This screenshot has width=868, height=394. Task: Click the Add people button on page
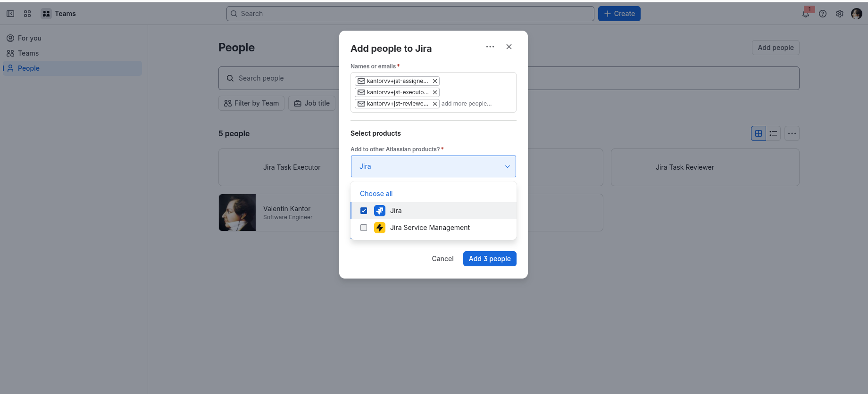click(x=776, y=48)
